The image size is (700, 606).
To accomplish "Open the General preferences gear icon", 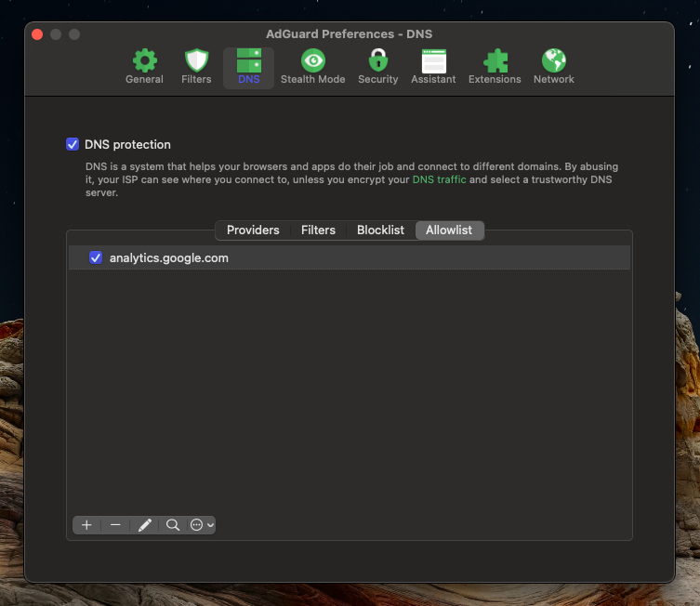I will pyautogui.click(x=144, y=61).
